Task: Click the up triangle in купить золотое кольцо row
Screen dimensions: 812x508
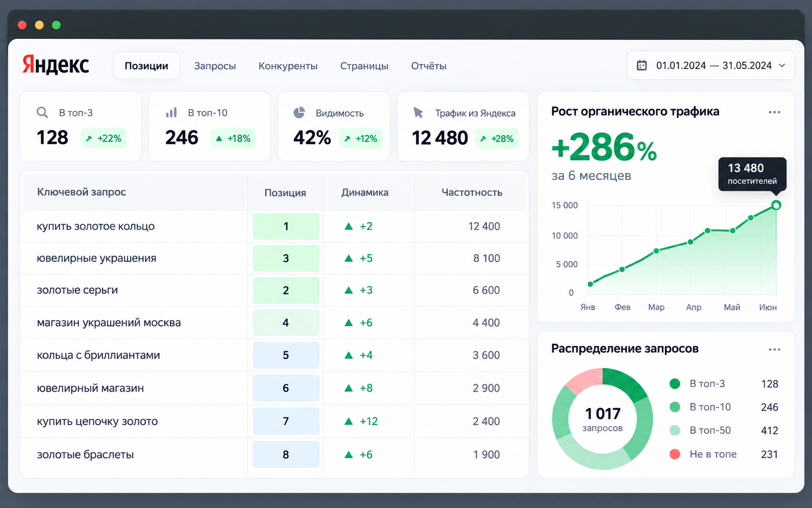Action: tap(349, 226)
